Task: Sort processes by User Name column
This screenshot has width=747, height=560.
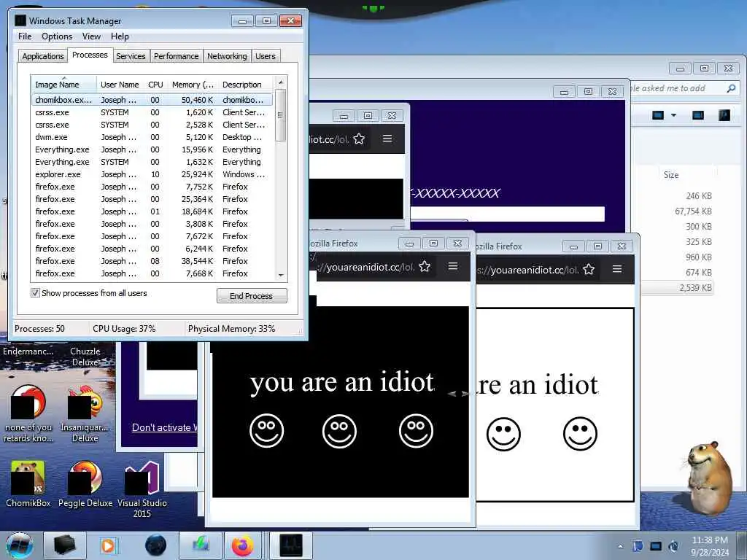Action: point(120,85)
